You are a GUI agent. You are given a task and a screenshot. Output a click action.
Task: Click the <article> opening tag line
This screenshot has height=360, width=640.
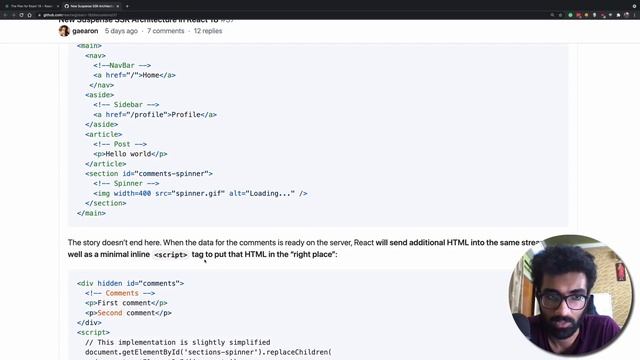[103, 134]
